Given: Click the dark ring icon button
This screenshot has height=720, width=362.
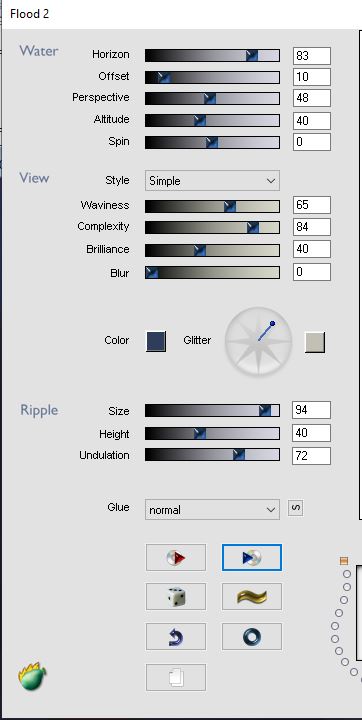Looking at the screenshot, I should 252,636.
